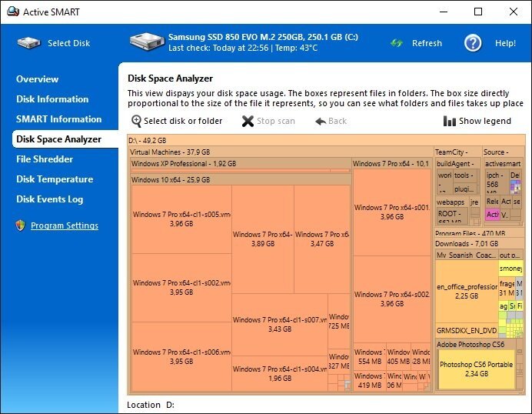The width and height of the screenshot is (532, 414).
Task: Click the Stop scan button
Action: [x=276, y=121]
